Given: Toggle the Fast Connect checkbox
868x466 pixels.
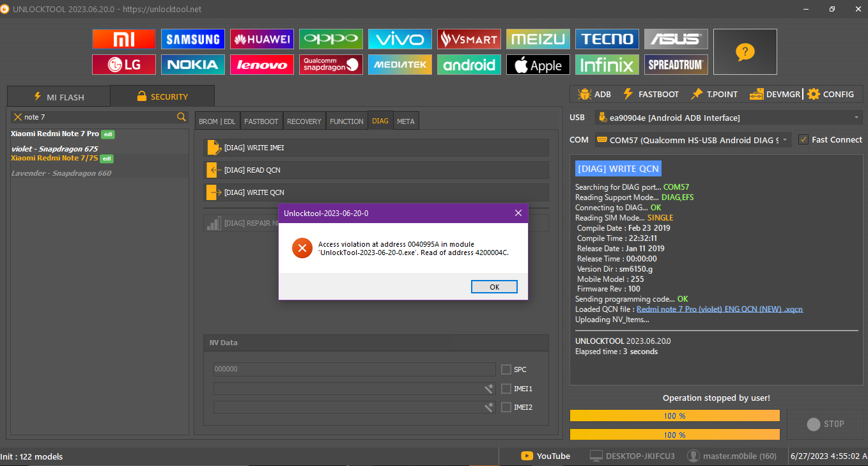Looking at the screenshot, I should pyautogui.click(x=803, y=139).
